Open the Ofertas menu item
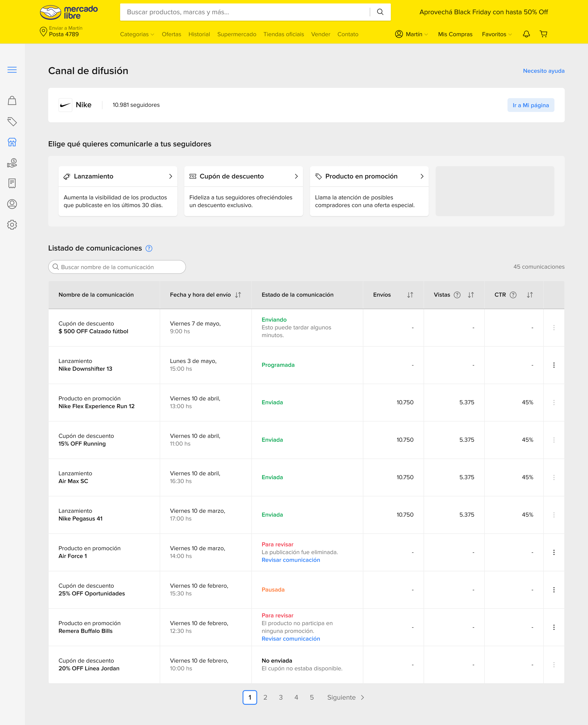Image resolution: width=588 pixels, height=725 pixels. [x=171, y=34]
